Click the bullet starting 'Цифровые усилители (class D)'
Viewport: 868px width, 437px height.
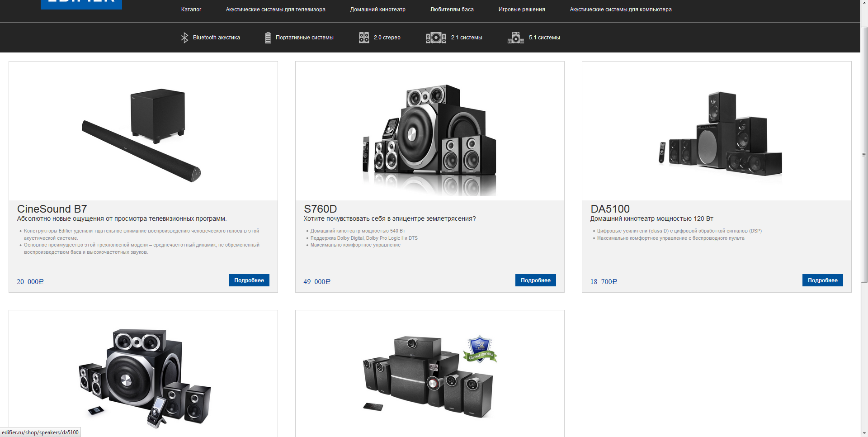[x=679, y=231]
